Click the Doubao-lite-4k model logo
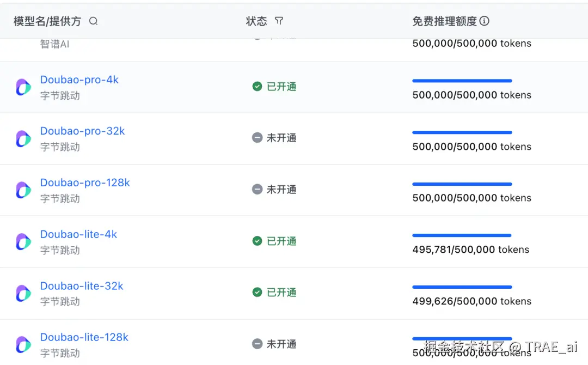The height and width of the screenshot is (365, 588). (x=23, y=241)
